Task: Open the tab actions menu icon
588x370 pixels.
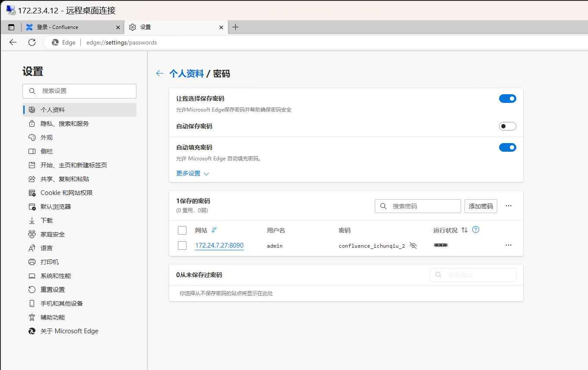Action: click(x=11, y=27)
